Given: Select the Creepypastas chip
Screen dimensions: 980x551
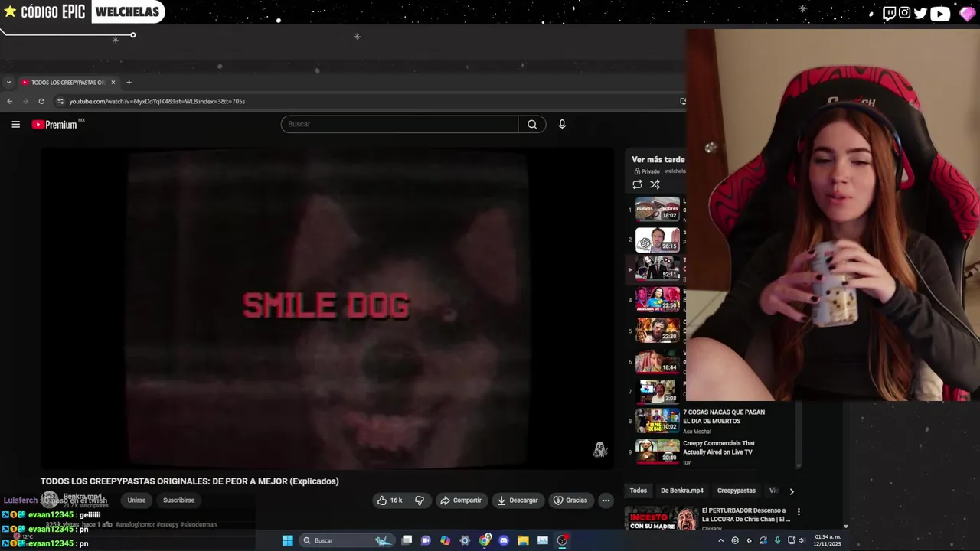Looking at the screenshot, I should [x=736, y=491].
